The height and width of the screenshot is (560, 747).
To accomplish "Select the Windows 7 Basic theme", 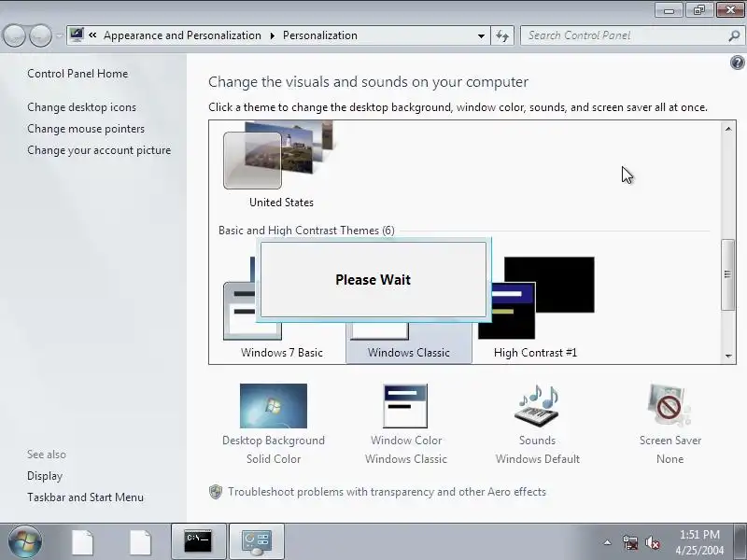I will tap(282, 353).
